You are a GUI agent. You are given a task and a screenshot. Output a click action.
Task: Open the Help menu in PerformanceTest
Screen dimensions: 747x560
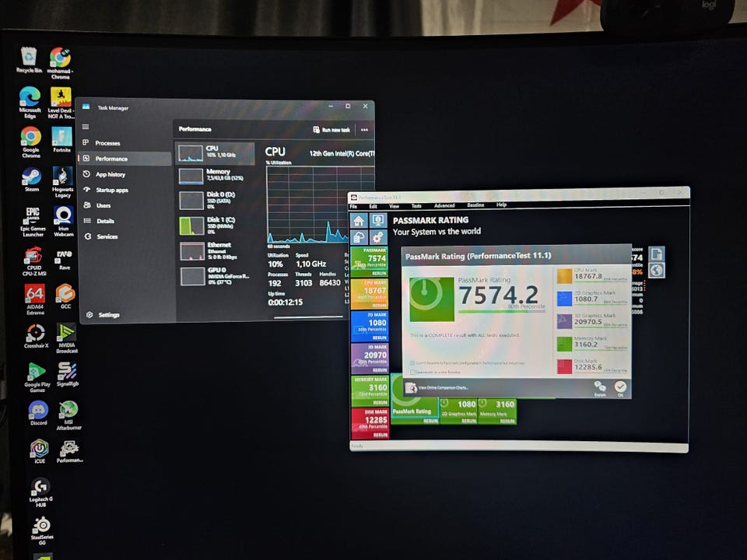click(501, 205)
